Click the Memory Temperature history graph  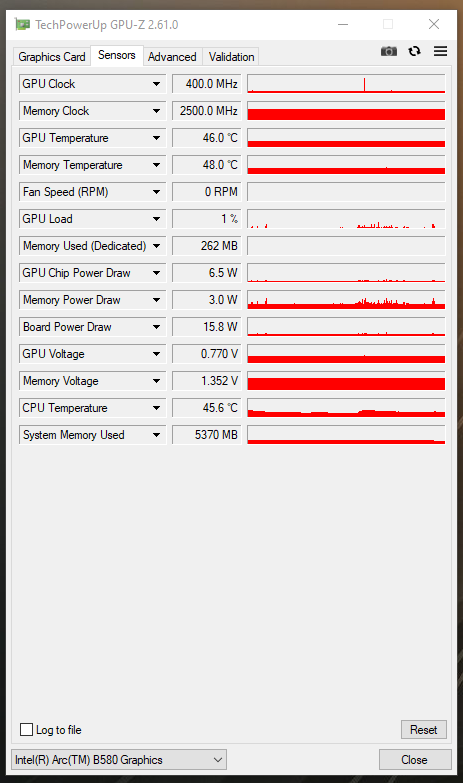point(346,165)
